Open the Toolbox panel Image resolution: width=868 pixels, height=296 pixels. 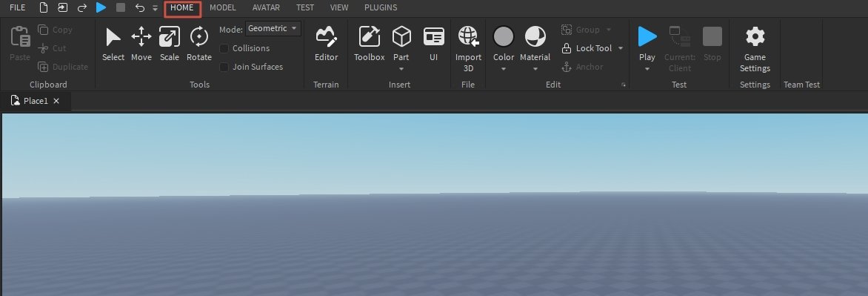(x=370, y=44)
